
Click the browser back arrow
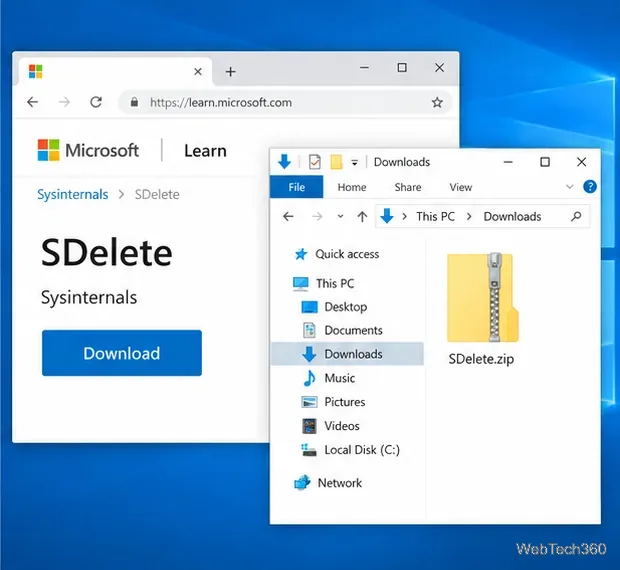point(33,102)
